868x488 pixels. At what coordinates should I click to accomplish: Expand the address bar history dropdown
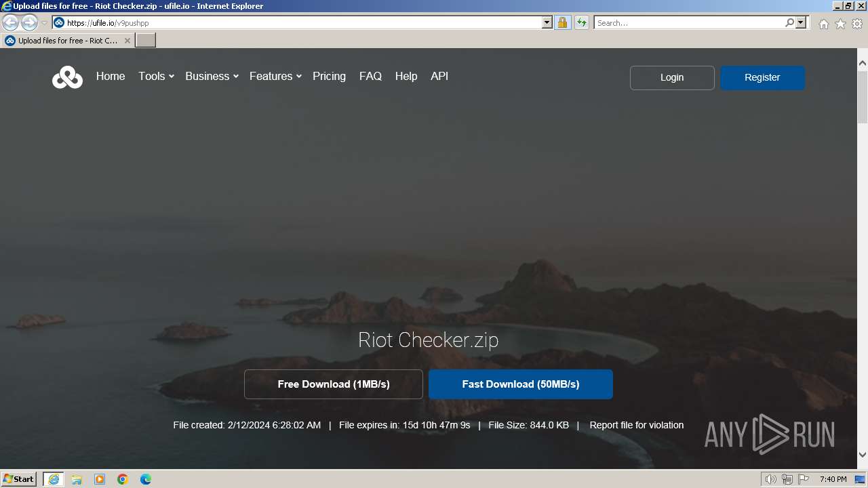pos(547,22)
